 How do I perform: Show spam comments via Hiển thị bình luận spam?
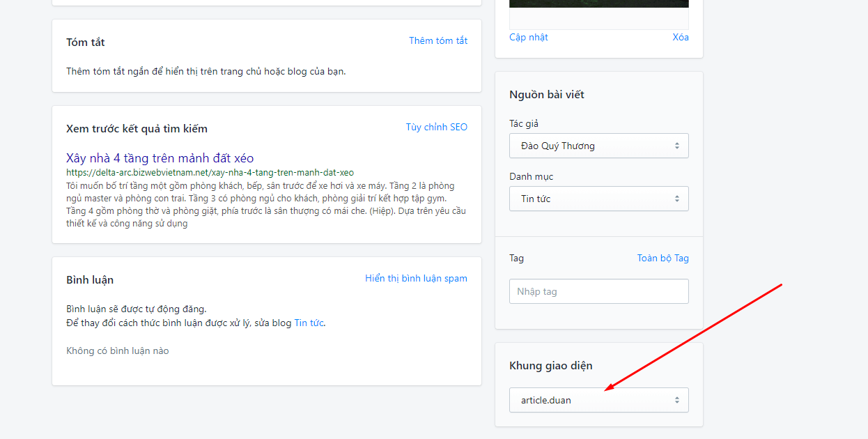pyautogui.click(x=416, y=278)
